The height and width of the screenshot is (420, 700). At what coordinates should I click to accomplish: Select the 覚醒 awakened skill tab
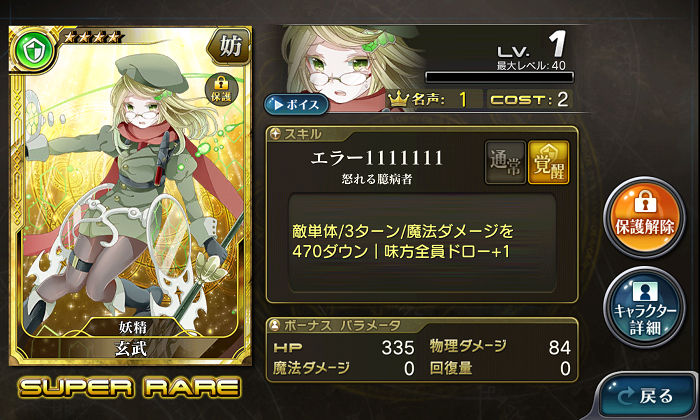click(x=549, y=162)
